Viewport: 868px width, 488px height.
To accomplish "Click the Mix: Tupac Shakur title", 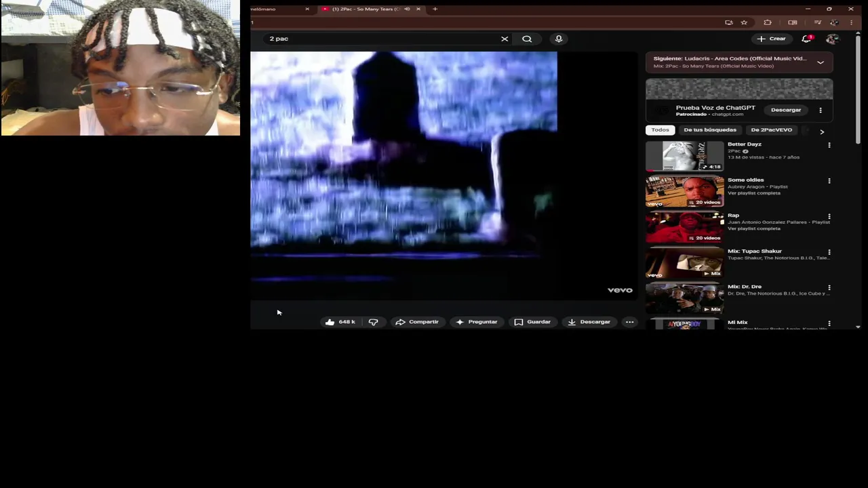I will click(755, 251).
